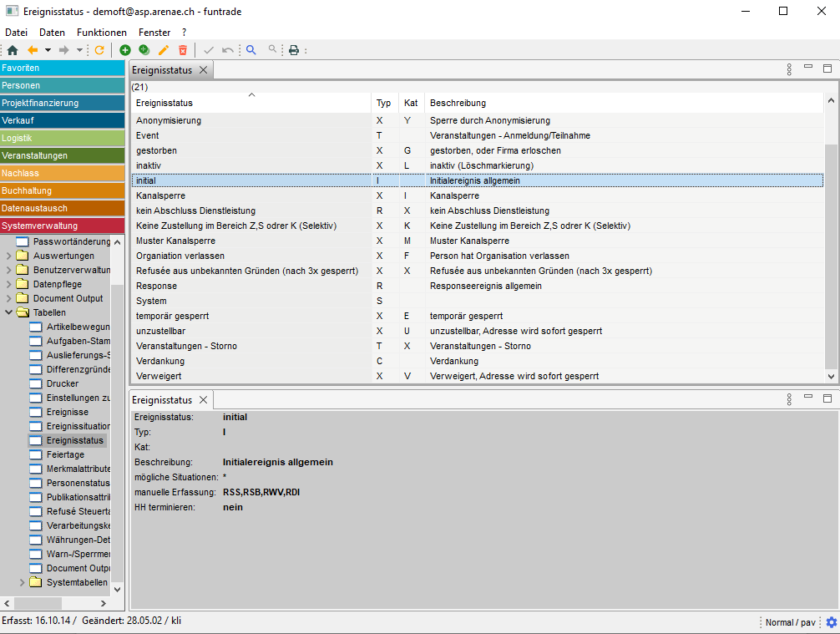Open the Veranstaltungen navigation section
The image size is (840, 634).
[x=63, y=155]
